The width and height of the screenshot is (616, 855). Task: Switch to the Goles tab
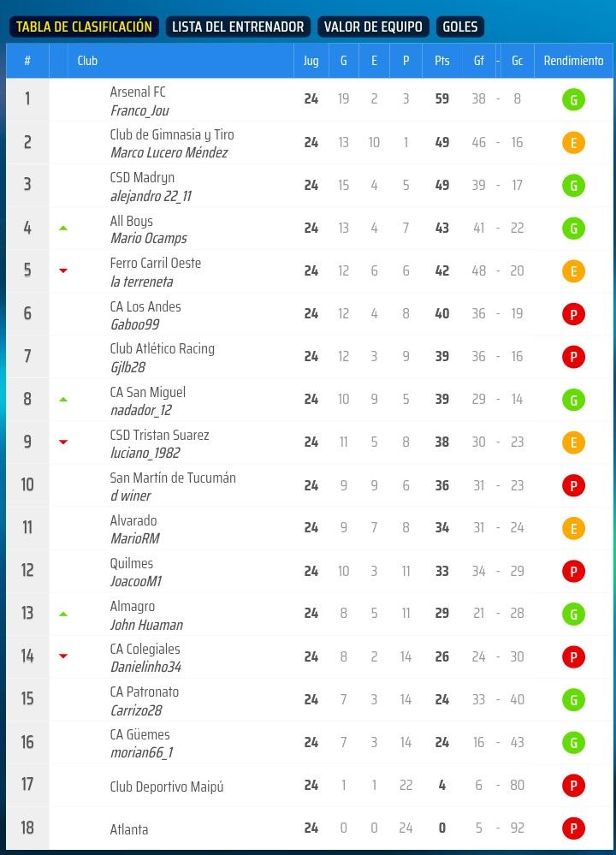(460, 27)
